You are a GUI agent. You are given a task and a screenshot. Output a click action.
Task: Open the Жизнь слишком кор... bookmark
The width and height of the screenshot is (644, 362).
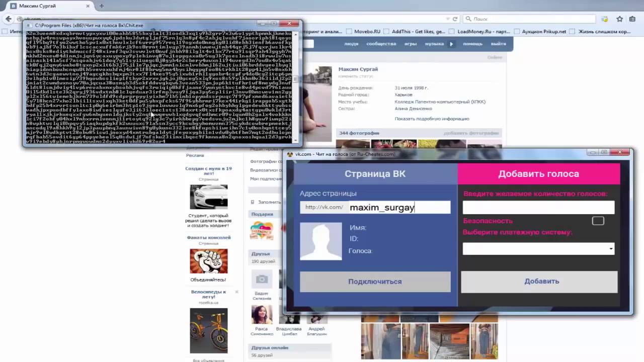pyautogui.click(x=600, y=31)
